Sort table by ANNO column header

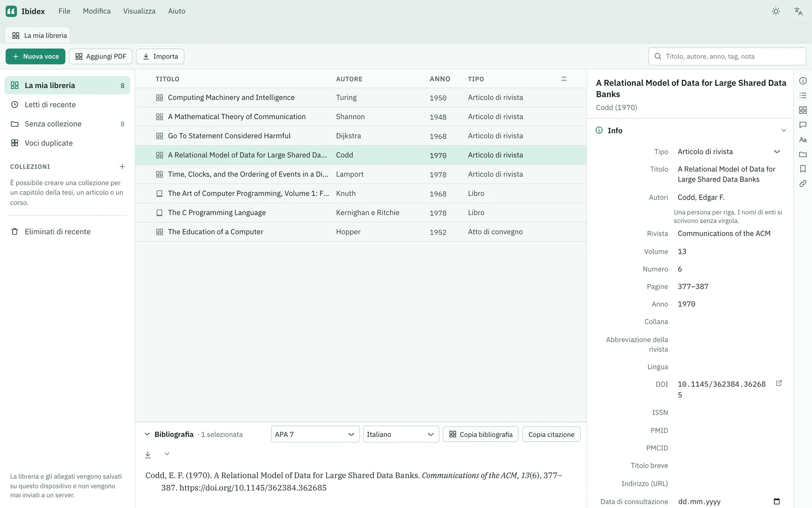[440, 79]
